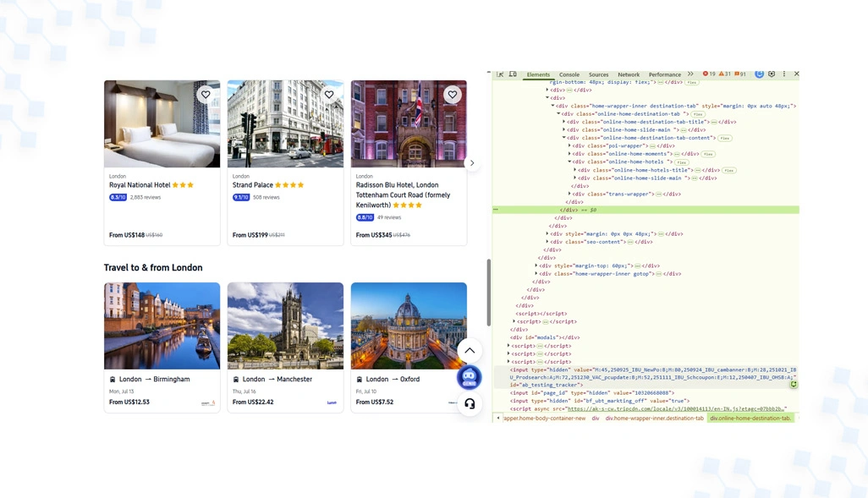
Task: Click the chatbot assistant icon
Action: (470, 377)
